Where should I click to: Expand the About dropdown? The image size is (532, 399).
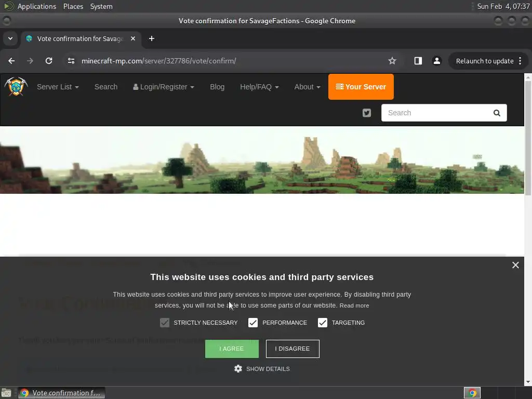tap(307, 87)
